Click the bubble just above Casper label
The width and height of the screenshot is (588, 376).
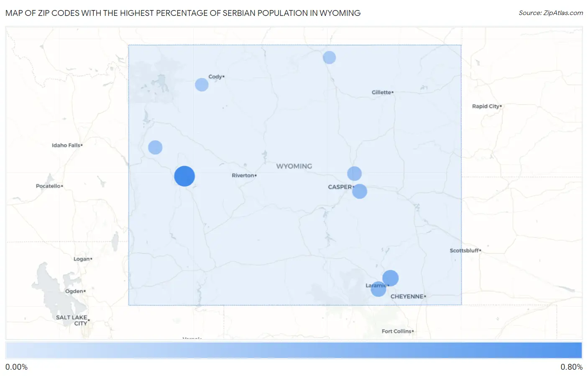pyautogui.click(x=354, y=173)
